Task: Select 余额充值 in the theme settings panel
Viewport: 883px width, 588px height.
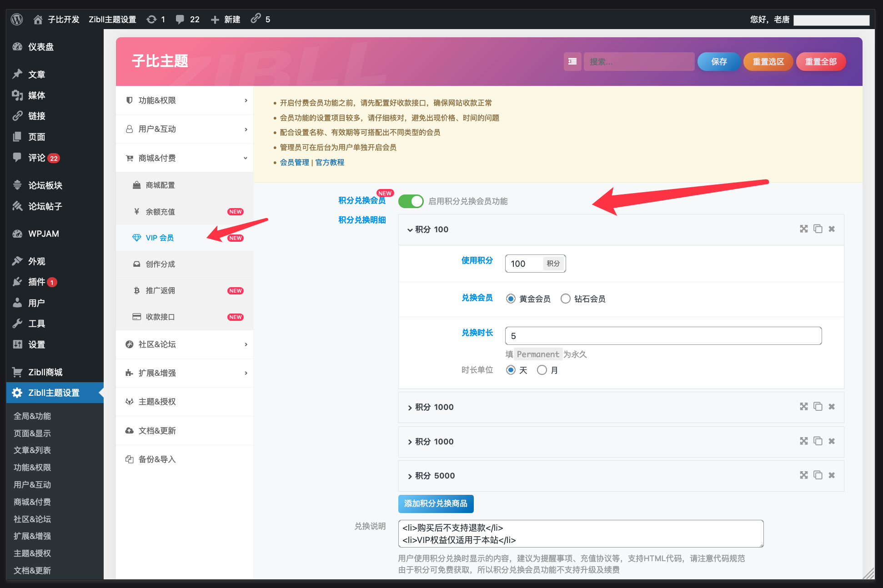Action: (159, 211)
